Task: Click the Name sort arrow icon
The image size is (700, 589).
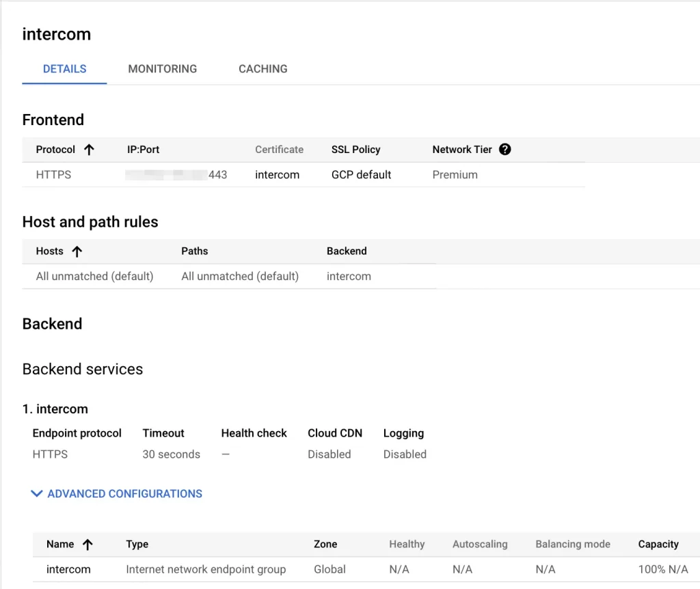Action: 88,545
